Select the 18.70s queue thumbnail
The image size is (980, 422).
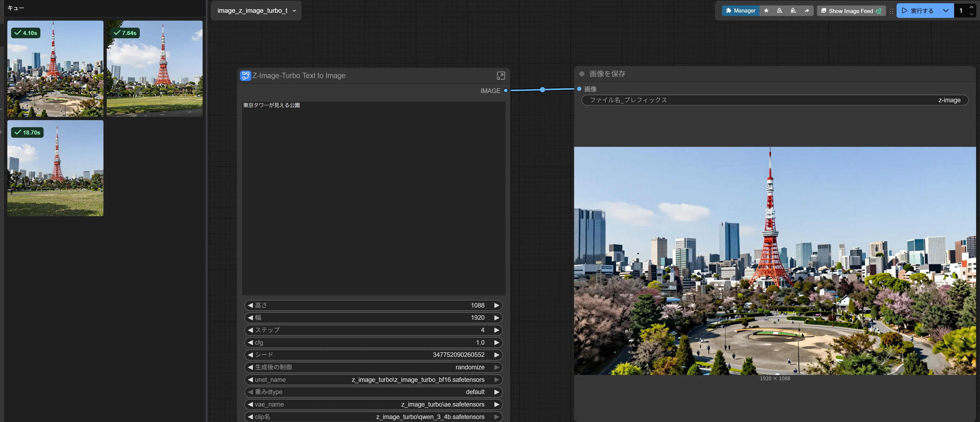click(x=55, y=168)
